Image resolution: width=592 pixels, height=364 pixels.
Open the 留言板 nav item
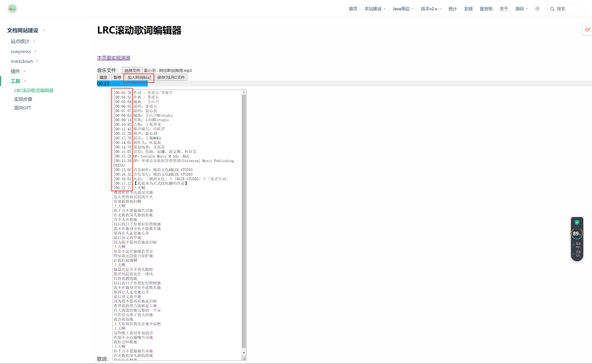tap(486, 9)
